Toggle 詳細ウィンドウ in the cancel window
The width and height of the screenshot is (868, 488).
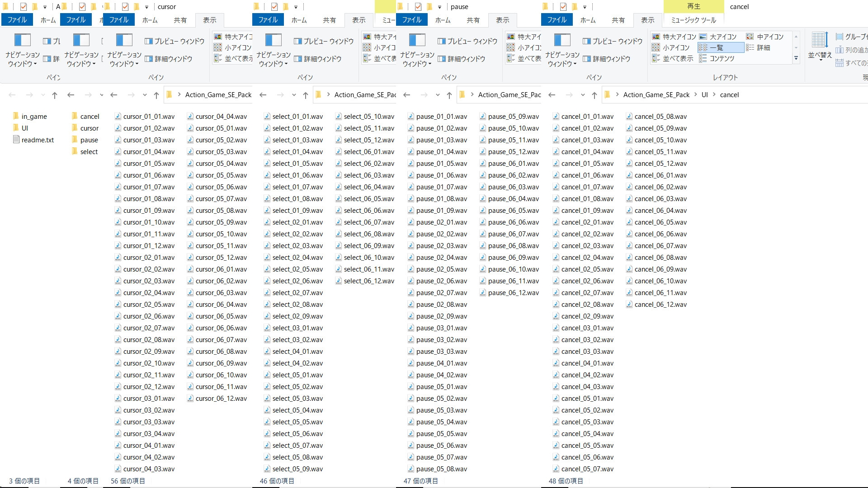tap(607, 59)
